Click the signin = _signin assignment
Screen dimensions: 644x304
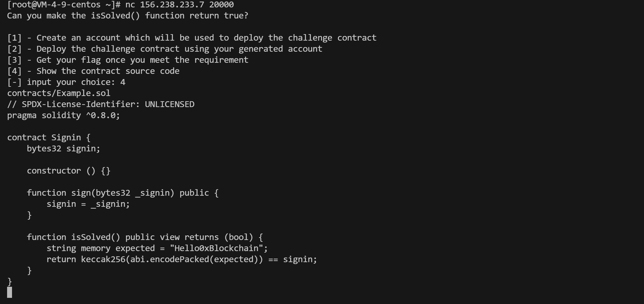click(x=88, y=204)
